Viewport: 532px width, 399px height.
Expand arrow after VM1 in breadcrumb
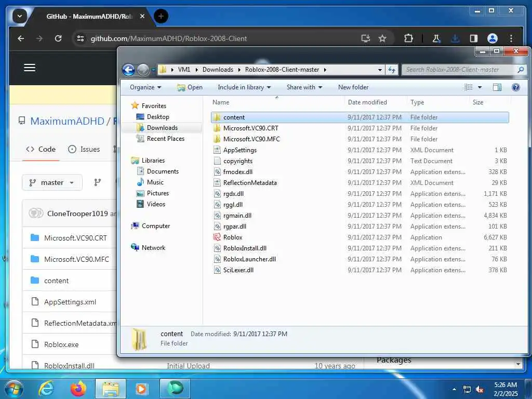tap(196, 70)
